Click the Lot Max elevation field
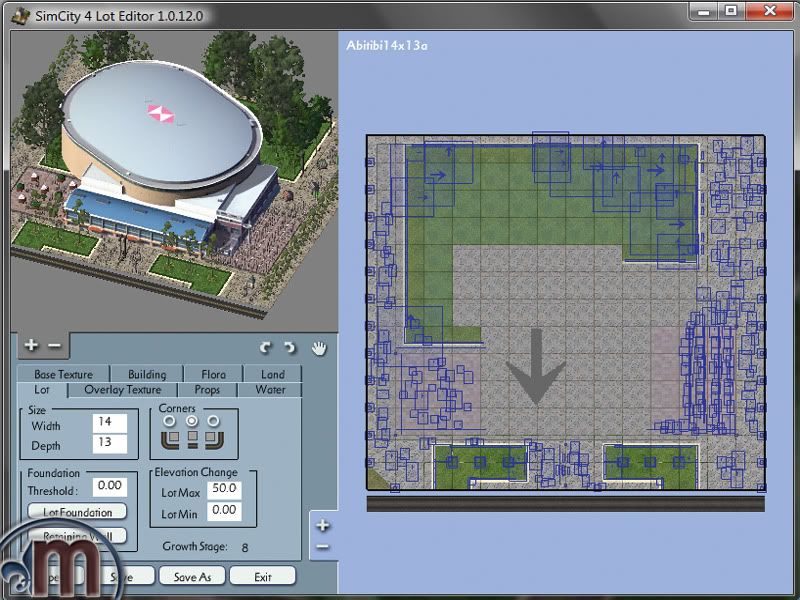 (x=224, y=489)
